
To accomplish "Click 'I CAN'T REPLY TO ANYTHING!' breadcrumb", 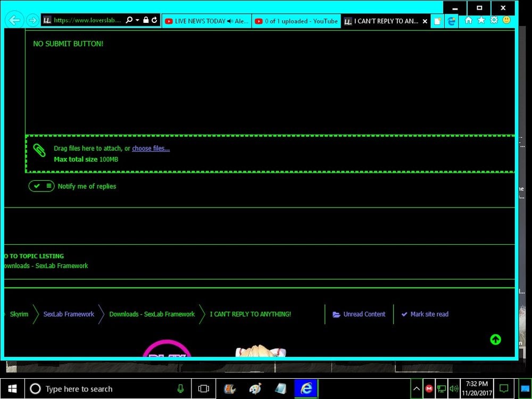I will click(251, 314).
